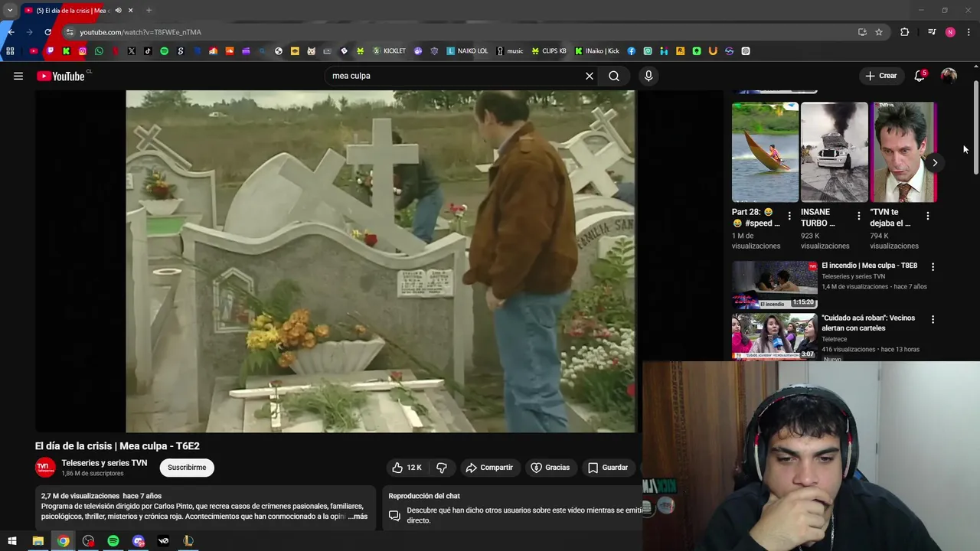
Task: Click the chat replay icon
Action: [x=394, y=516]
